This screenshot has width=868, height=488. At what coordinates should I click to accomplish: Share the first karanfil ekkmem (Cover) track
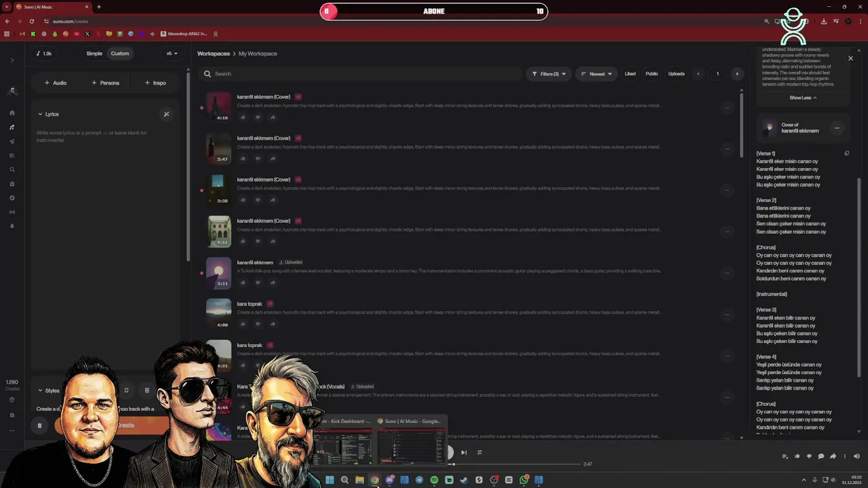pyautogui.click(x=273, y=117)
